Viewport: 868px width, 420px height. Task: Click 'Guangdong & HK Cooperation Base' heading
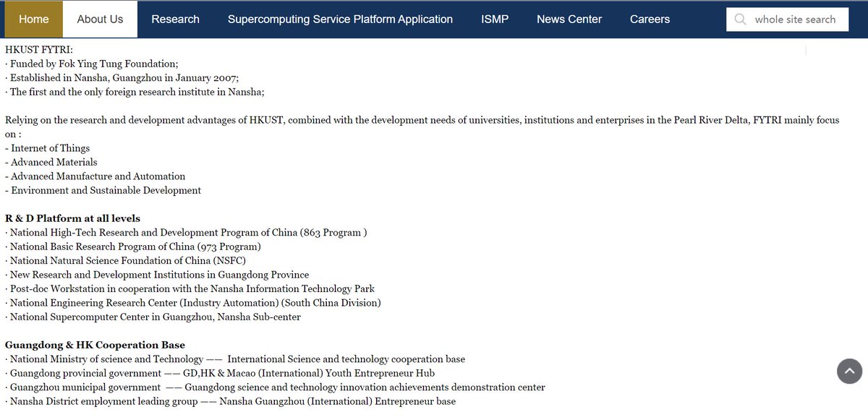coord(95,345)
